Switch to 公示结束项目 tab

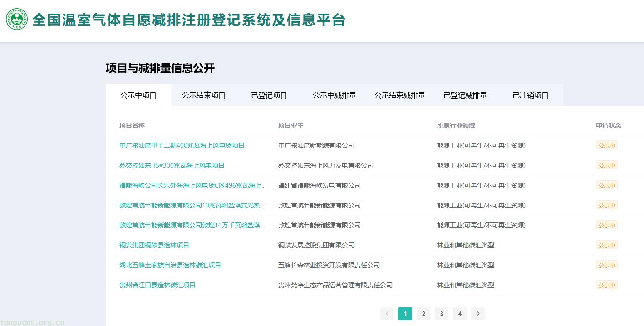coord(204,95)
